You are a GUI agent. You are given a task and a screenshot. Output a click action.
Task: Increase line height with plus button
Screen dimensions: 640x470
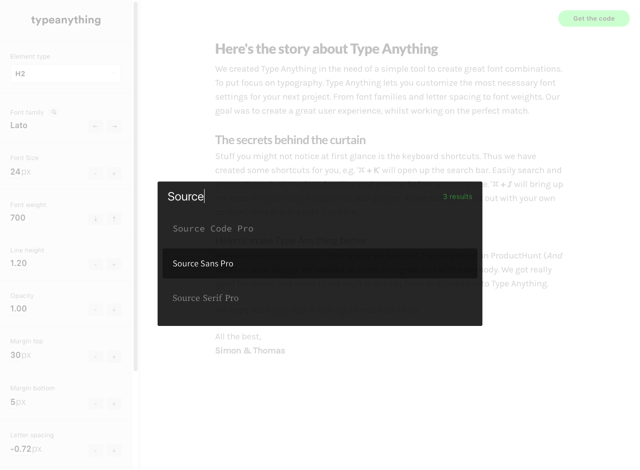(x=114, y=264)
